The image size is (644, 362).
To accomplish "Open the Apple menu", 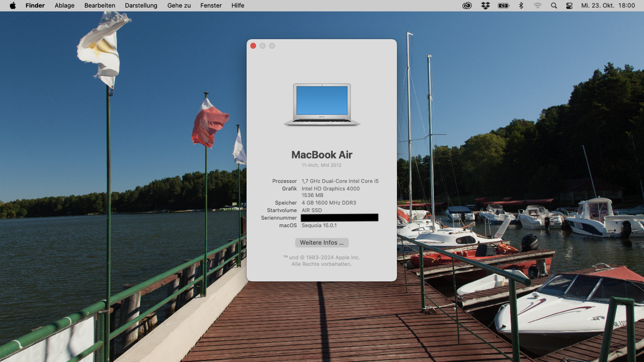I will pyautogui.click(x=13, y=6).
